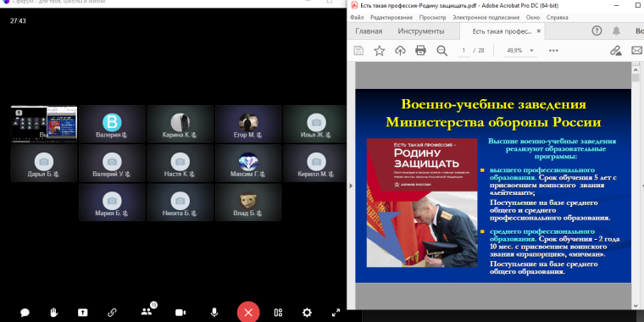
Task: Select the Есть такая професс... document tab
Action: [x=502, y=31]
